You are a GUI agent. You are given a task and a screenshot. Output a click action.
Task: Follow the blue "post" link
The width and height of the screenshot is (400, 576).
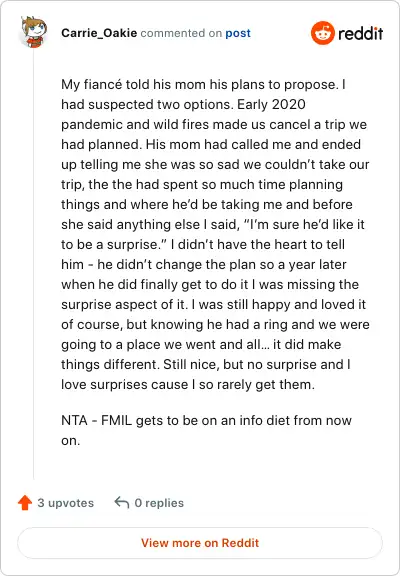point(238,33)
